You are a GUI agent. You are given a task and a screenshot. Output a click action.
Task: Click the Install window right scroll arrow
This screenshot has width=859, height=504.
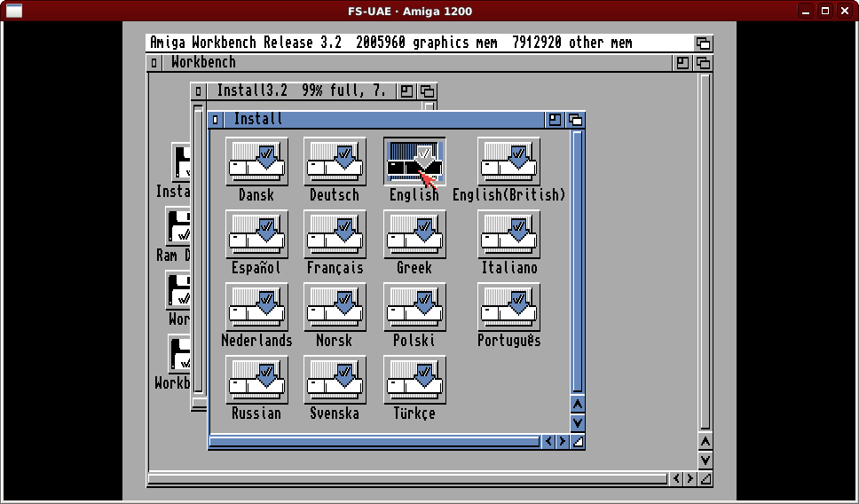pyautogui.click(x=562, y=442)
